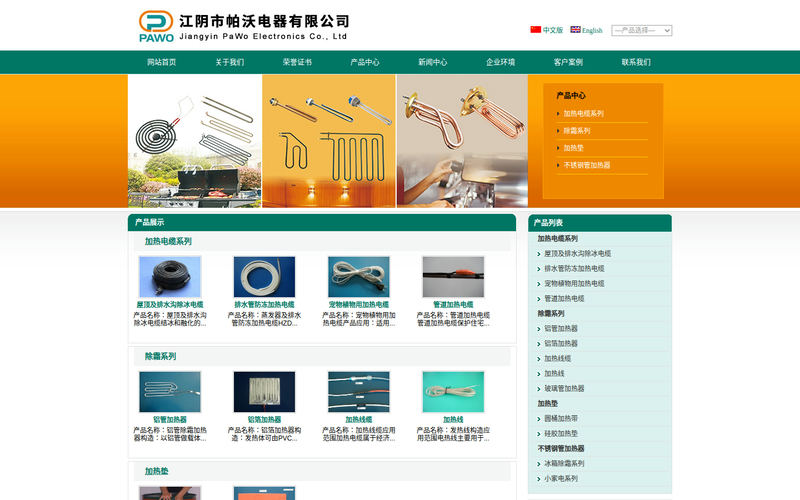Click 加热线 product title under thumbnail
The height and width of the screenshot is (500, 800).
pos(453,419)
